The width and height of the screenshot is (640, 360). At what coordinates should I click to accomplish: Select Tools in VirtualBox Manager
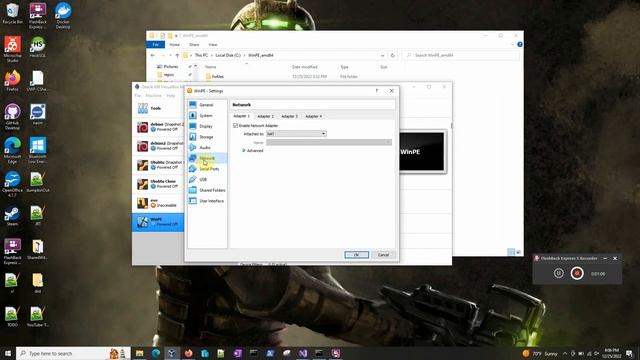(x=158, y=108)
